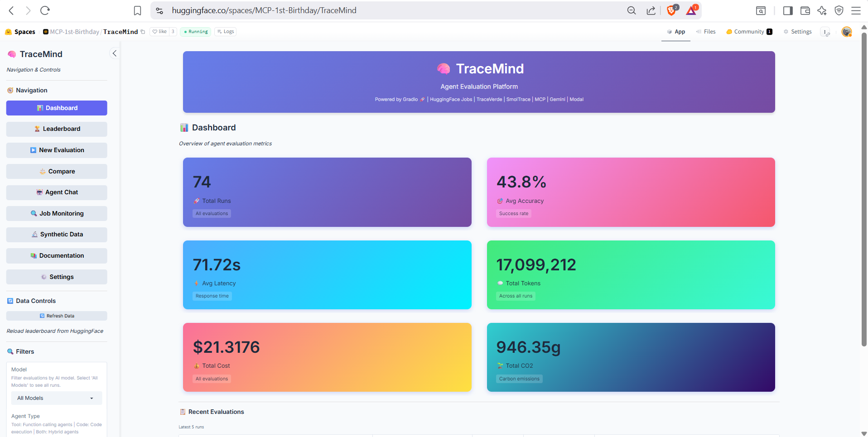868x437 pixels.
Task: Open Brave Shields lion icon
Action: click(672, 10)
